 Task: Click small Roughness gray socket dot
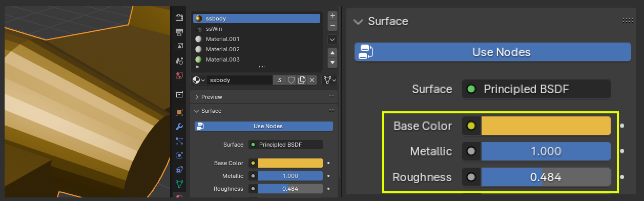253,189
